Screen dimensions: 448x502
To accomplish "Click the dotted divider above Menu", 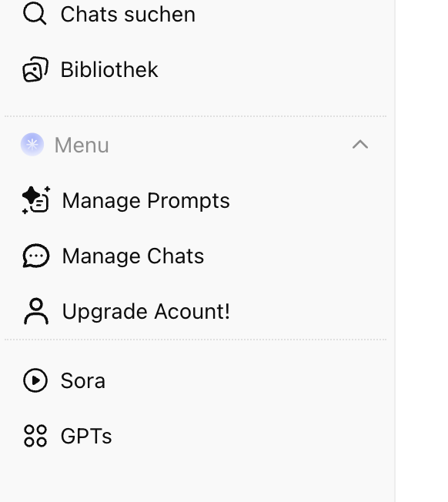I will (x=196, y=116).
